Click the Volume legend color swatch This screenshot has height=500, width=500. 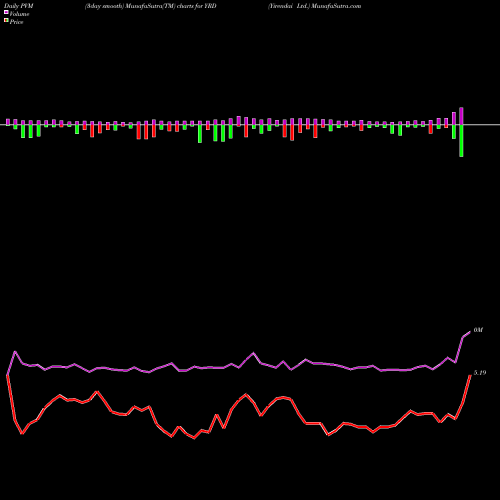(6, 12)
